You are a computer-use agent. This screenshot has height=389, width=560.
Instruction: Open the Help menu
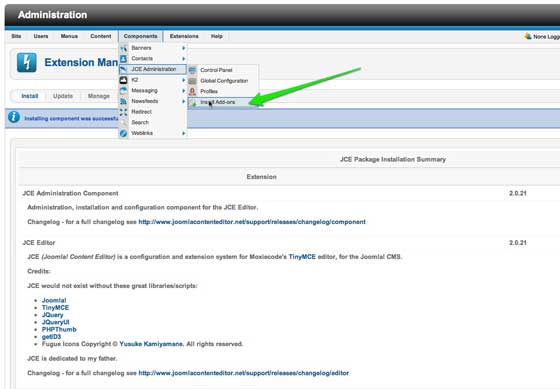tap(217, 36)
